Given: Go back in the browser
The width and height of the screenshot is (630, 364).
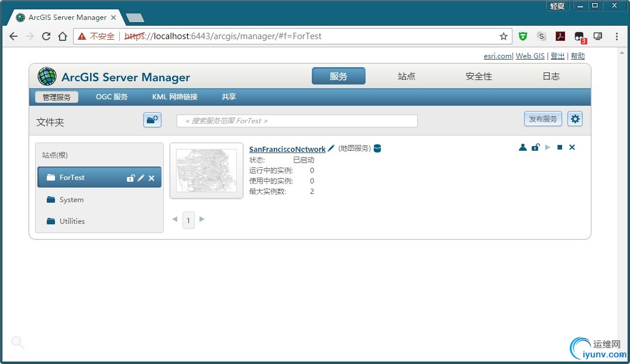Looking at the screenshot, I should point(13,36).
